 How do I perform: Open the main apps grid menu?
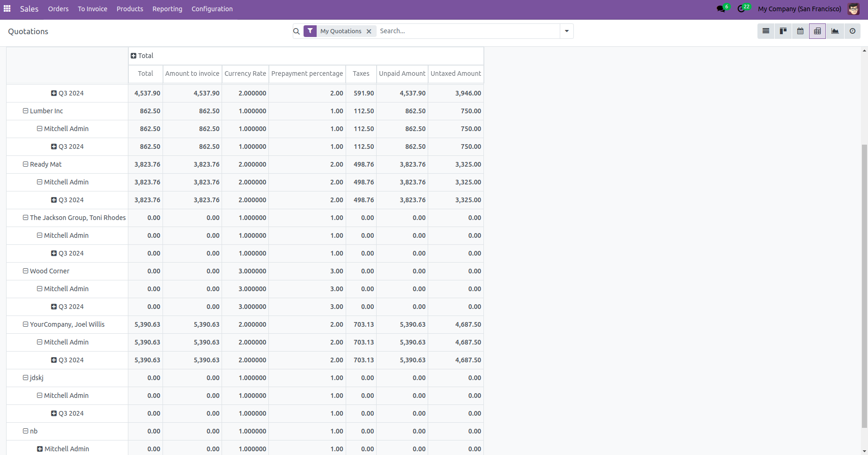[x=7, y=9]
